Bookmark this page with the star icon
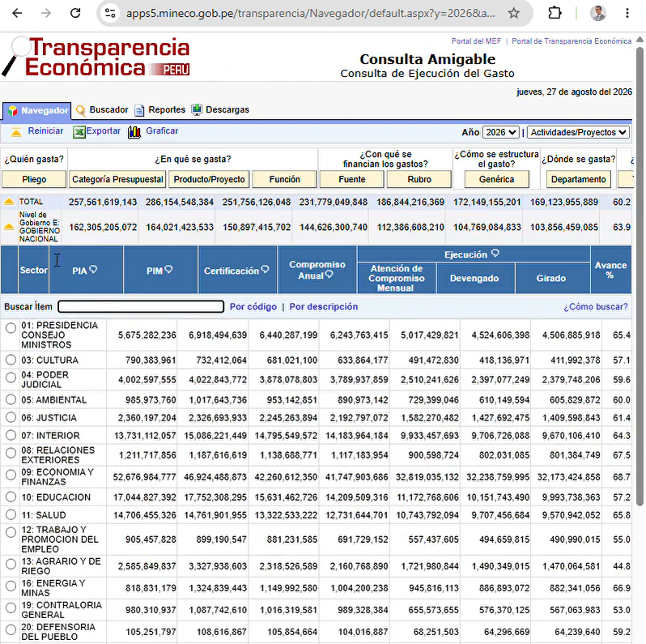The height and width of the screenshot is (644, 646). pyautogui.click(x=514, y=13)
